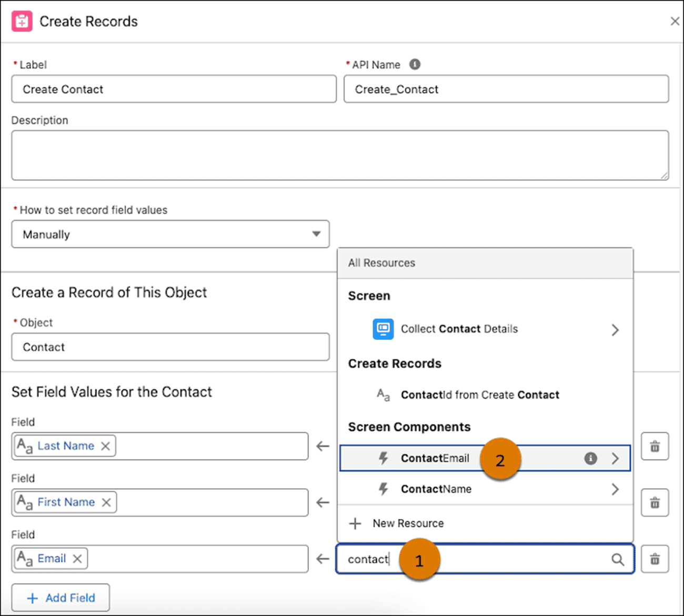This screenshot has height=616, width=684.
Task: Click the ContactId text type icon
Action: (x=383, y=395)
